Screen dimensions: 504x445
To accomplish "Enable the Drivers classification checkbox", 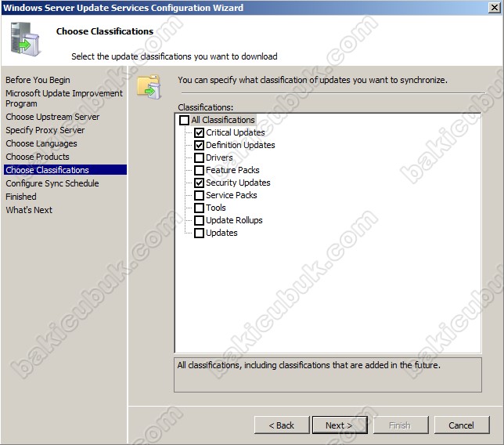I will pos(199,157).
